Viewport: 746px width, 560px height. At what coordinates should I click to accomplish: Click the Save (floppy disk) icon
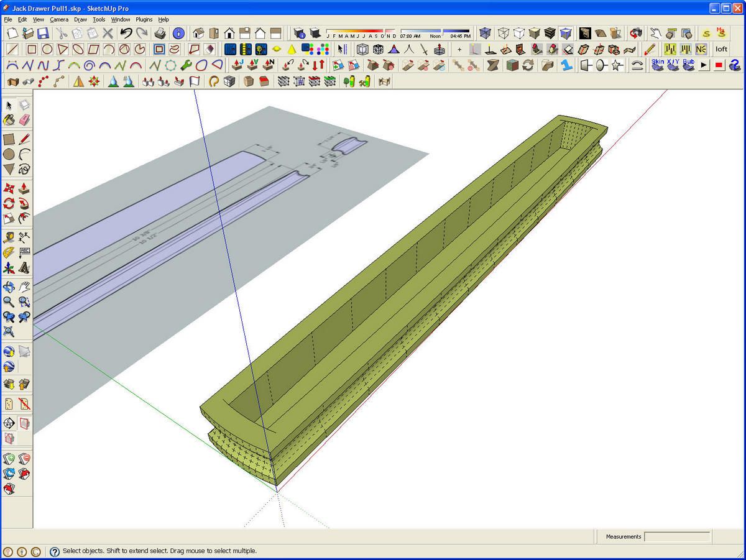click(43, 33)
